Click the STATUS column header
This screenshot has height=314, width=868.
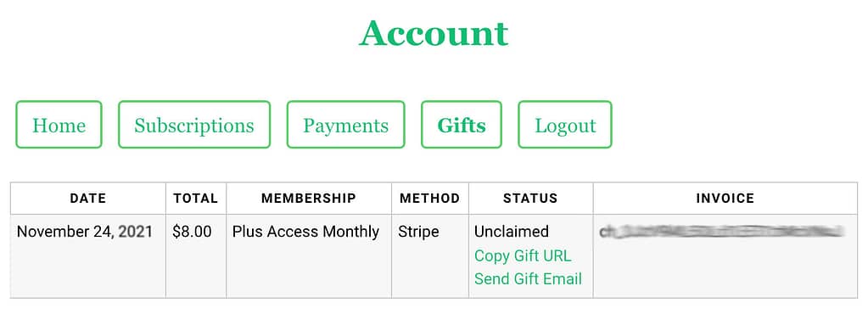pos(531,199)
